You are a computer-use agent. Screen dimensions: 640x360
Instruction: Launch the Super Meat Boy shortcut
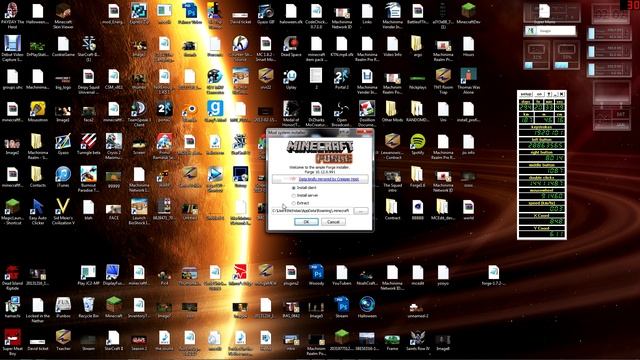[12, 342]
